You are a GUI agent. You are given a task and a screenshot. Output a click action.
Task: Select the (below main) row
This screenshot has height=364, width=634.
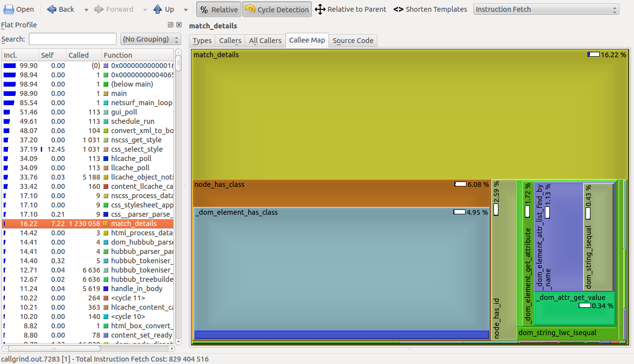[x=88, y=84]
